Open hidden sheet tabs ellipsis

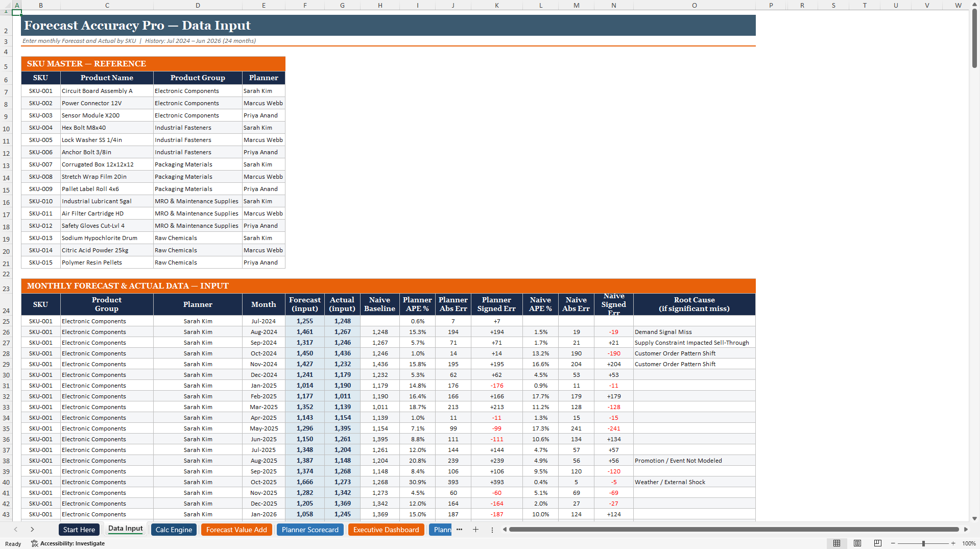(459, 530)
